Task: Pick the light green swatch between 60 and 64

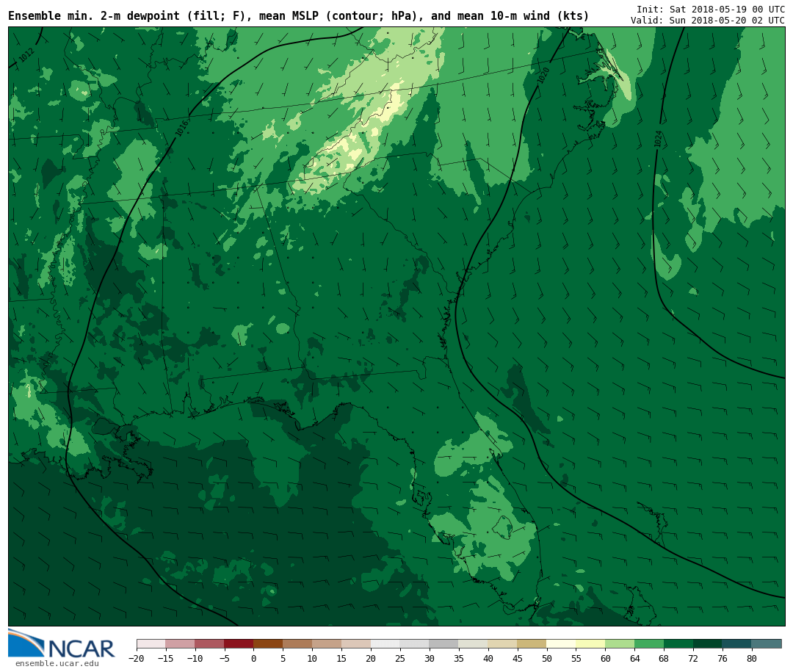Action: (x=620, y=643)
